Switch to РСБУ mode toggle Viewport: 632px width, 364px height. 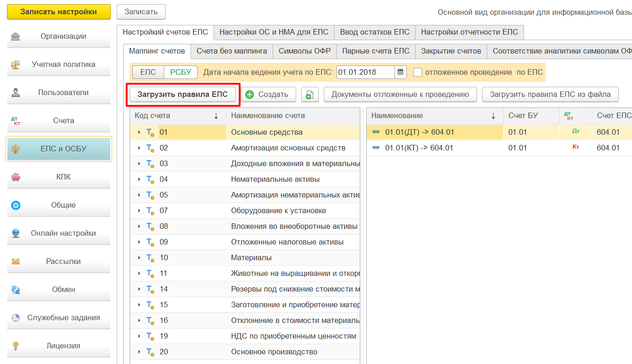tap(181, 72)
